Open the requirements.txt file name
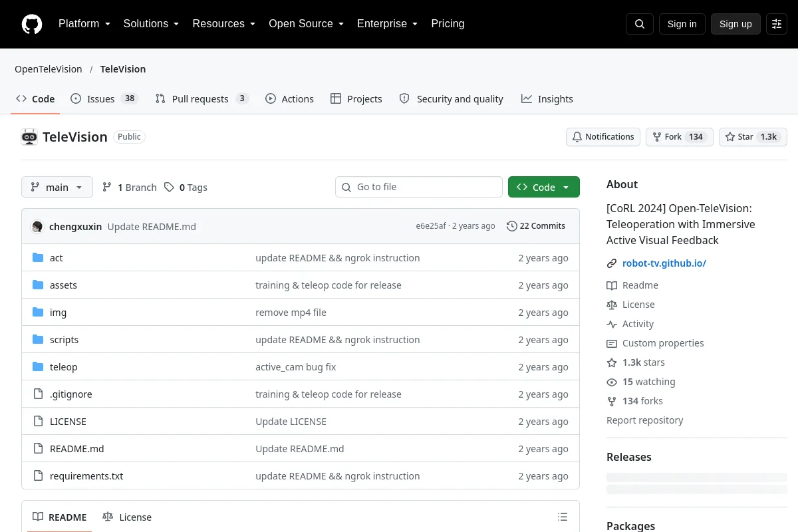The height and width of the screenshot is (532, 798). click(86, 476)
